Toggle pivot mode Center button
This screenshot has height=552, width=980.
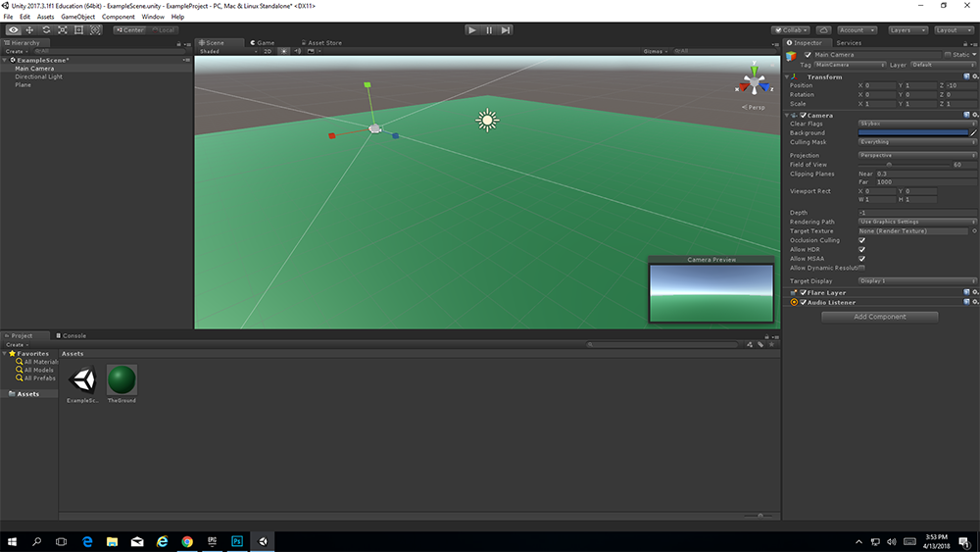129,30
